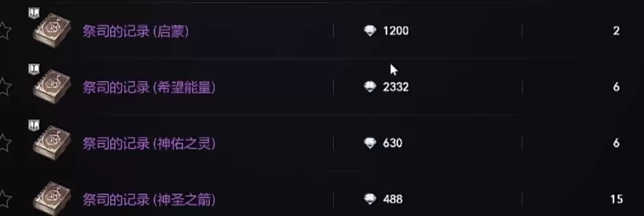Click the book icon of 神圣之箭 record
644x216 pixels.
[52, 199]
